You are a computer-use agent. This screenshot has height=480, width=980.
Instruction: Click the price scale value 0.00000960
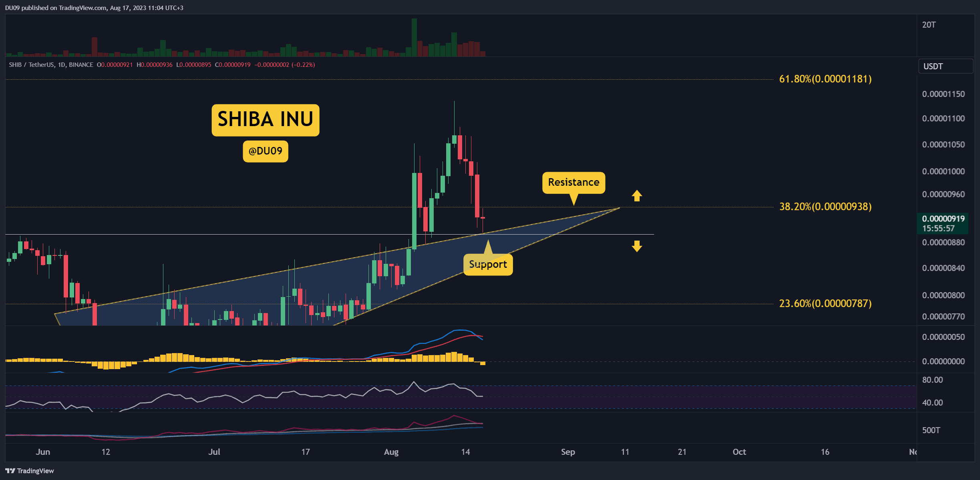[x=943, y=194]
